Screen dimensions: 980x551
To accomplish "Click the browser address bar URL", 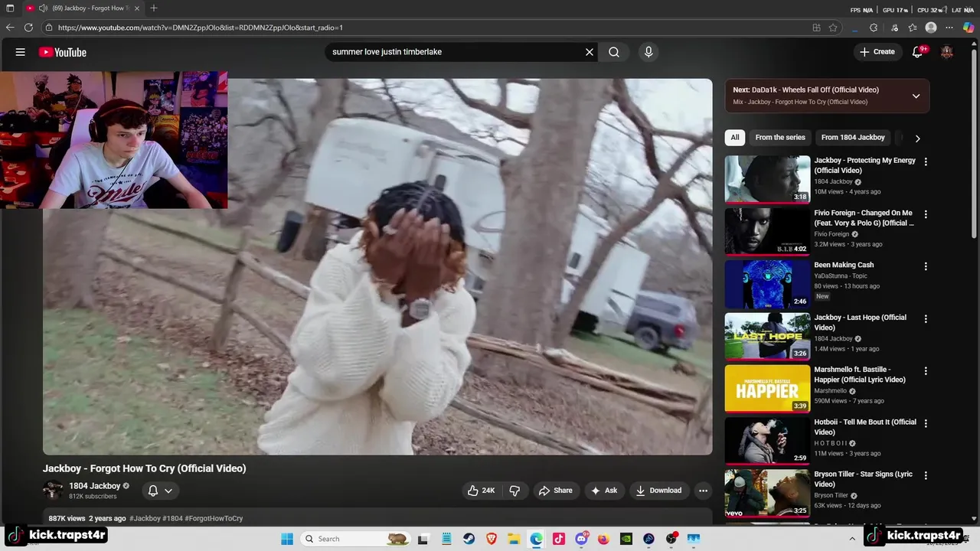I will tap(201, 28).
